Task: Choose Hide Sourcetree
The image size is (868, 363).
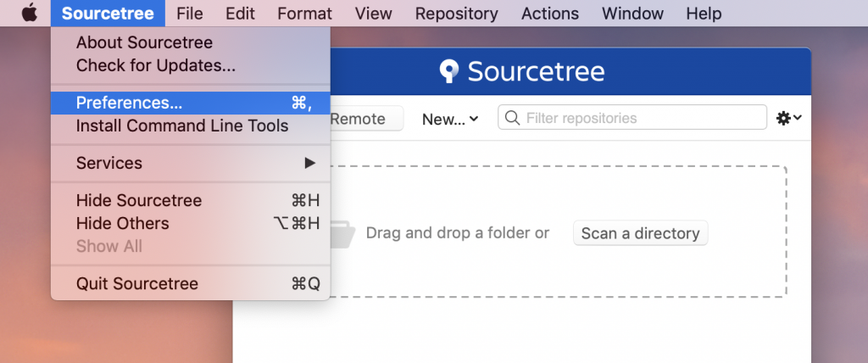Action: click(x=191, y=200)
